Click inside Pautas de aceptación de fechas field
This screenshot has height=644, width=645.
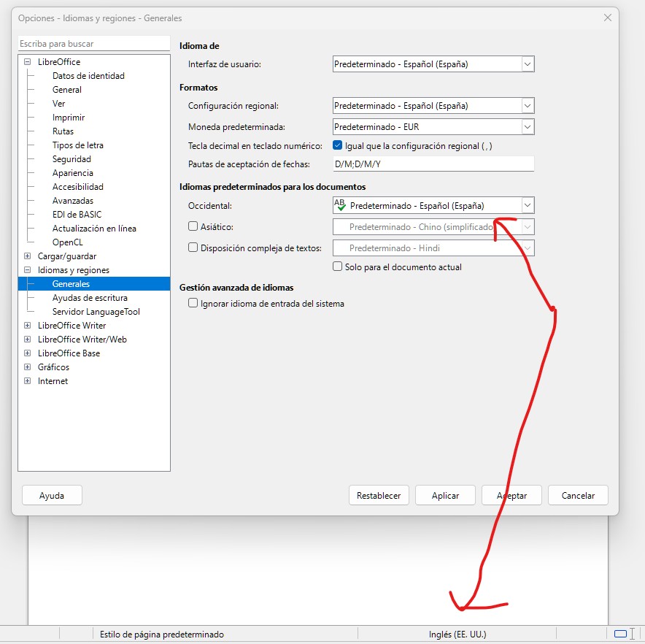(x=433, y=164)
